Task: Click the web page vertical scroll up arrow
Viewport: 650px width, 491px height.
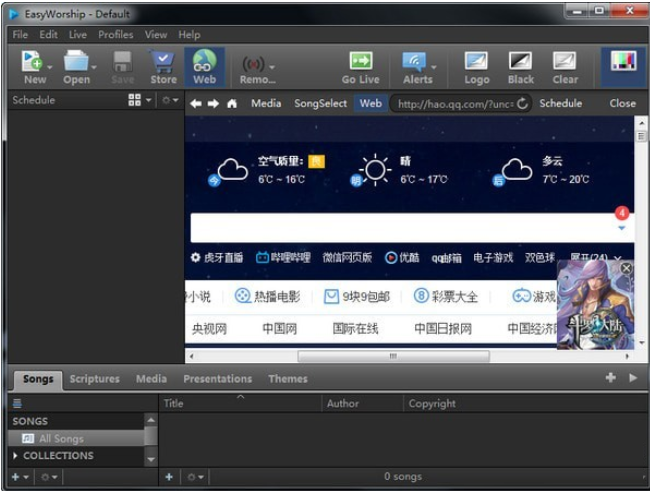Action: (x=641, y=123)
